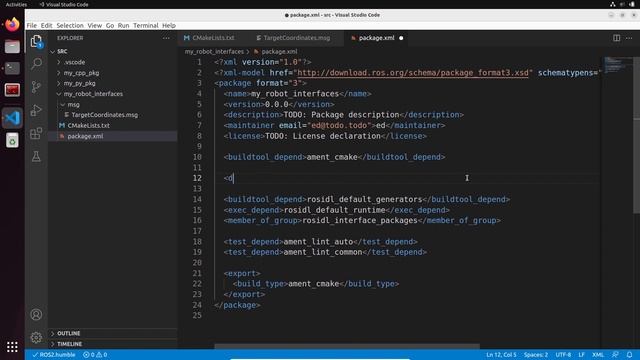Open the Terminal menu

146,25
